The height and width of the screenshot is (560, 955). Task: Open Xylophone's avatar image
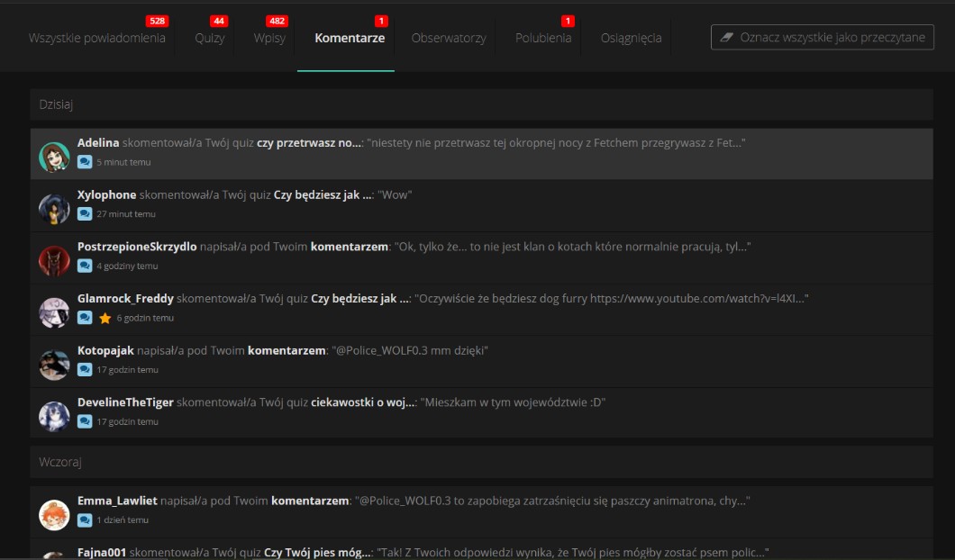[x=54, y=209]
